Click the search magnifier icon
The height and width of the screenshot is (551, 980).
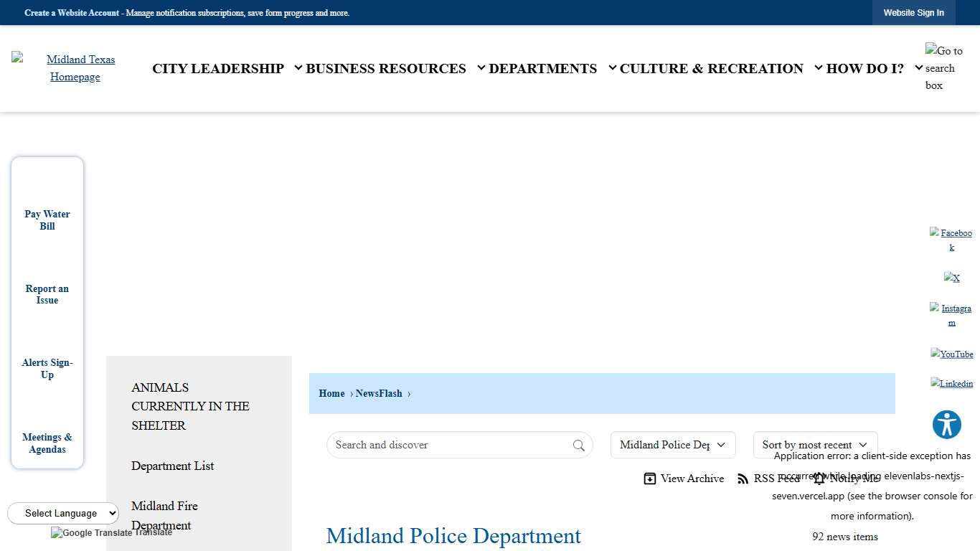pos(578,446)
